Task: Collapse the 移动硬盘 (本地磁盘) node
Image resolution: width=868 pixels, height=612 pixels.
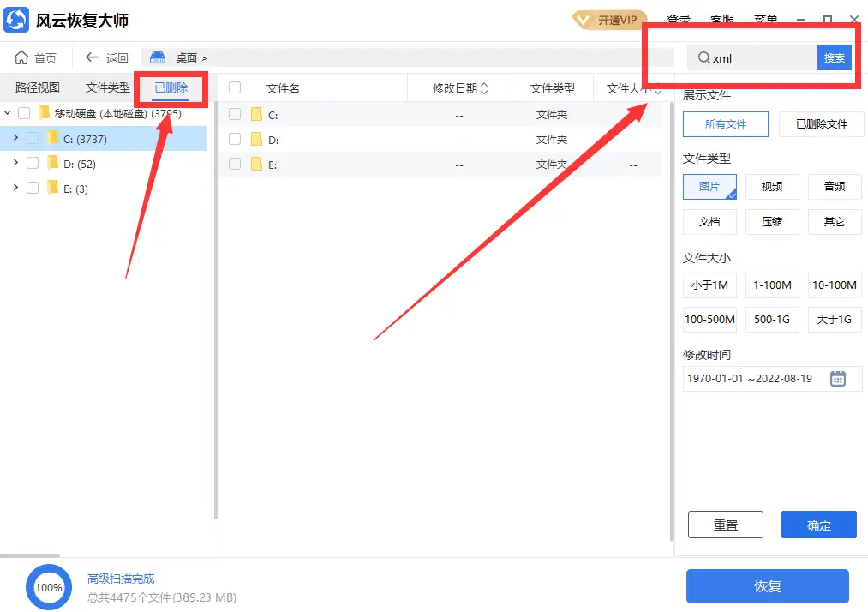Action: pyautogui.click(x=7, y=112)
